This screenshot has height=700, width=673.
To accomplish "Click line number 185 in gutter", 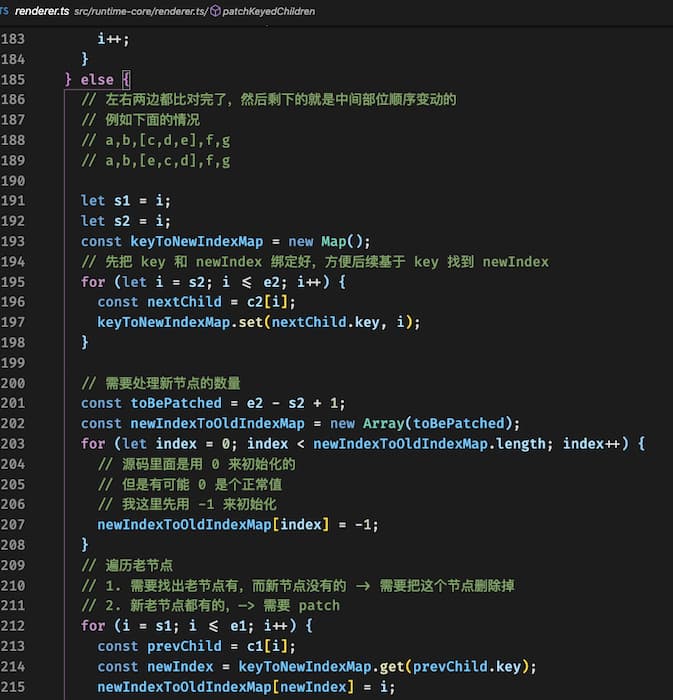I will [12, 79].
